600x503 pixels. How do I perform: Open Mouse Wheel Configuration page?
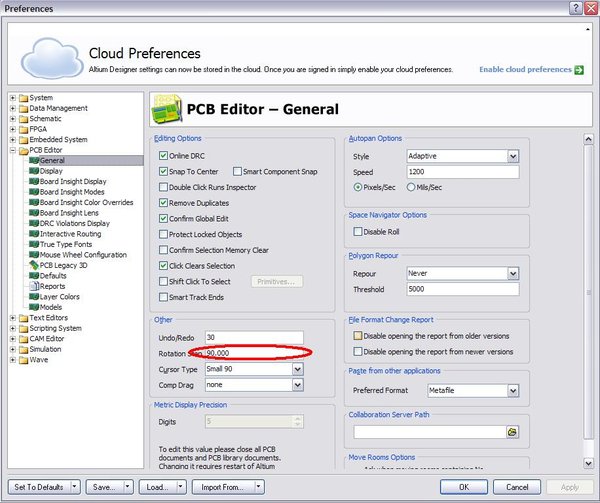pyautogui.click(x=83, y=255)
